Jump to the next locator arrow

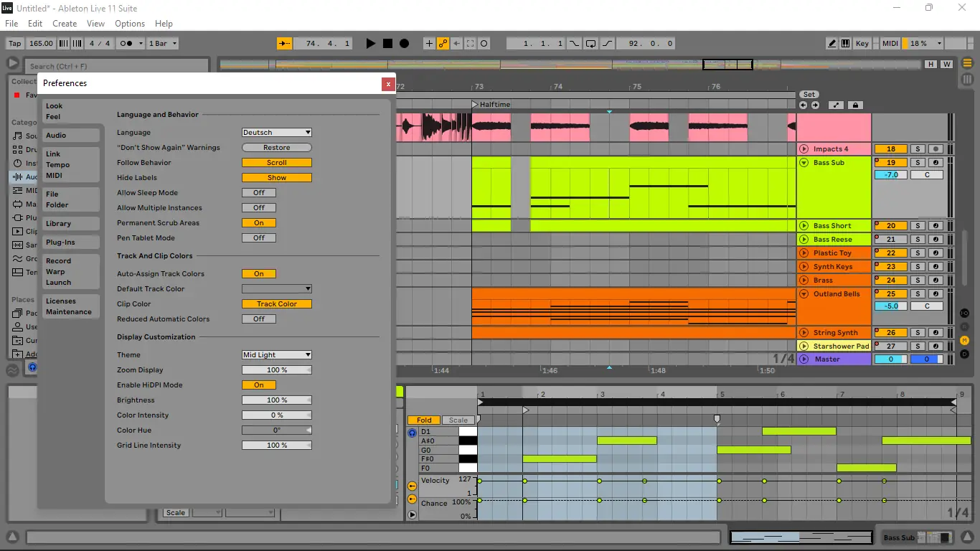(x=815, y=105)
